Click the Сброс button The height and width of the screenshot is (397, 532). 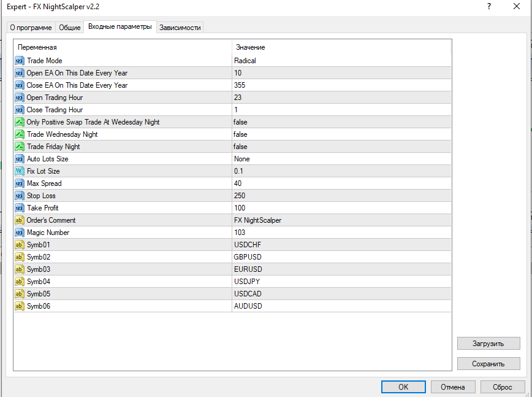[503, 387]
